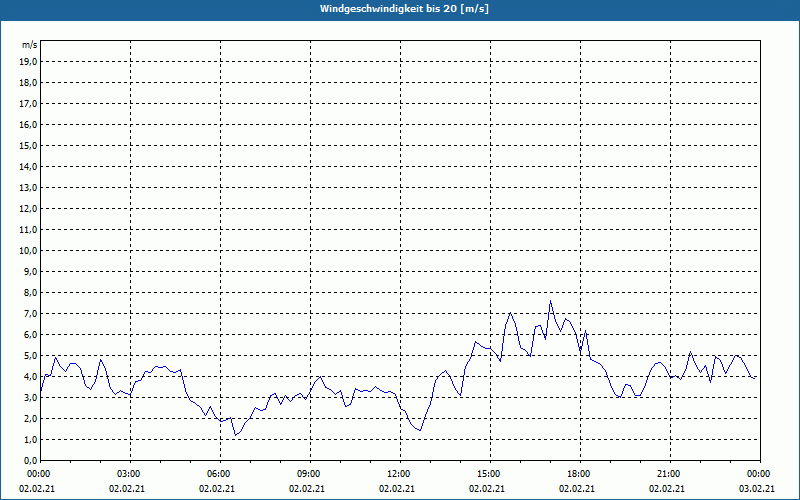Image resolution: width=800 pixels, height=500 pixels.
Task: Select the 10,0 y-axis label
Action: [x=28, y=251]
